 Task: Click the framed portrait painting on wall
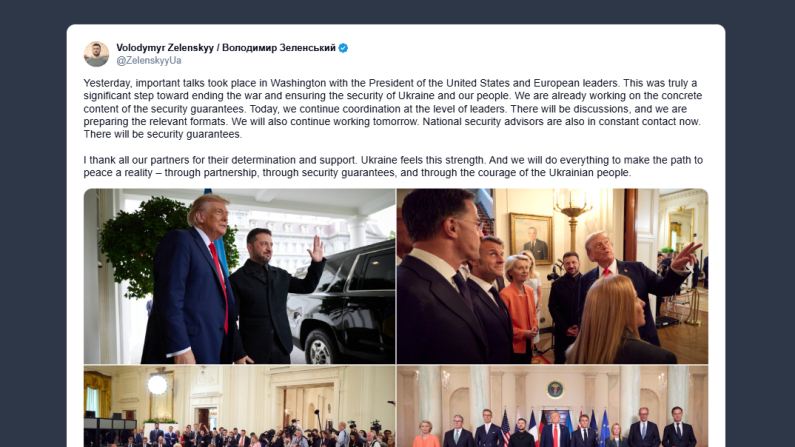531,238
